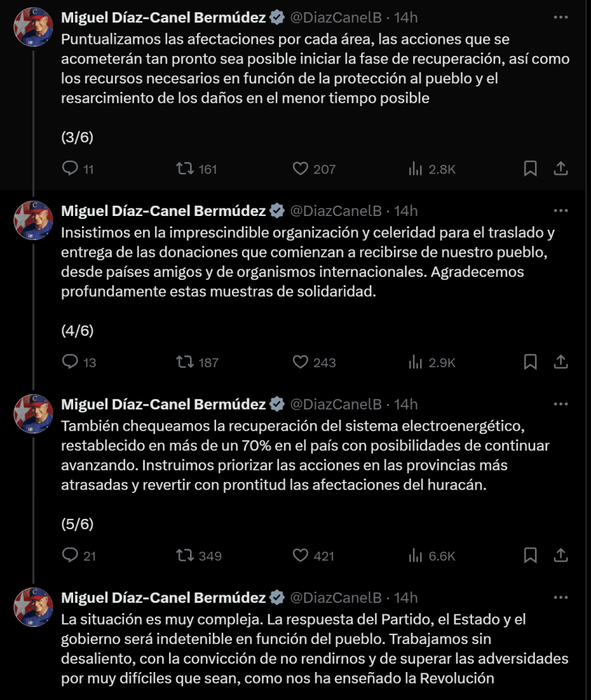The image size is (591, 700).
Task: Like the tweet with 243 likes
Action: pos(300,362)
